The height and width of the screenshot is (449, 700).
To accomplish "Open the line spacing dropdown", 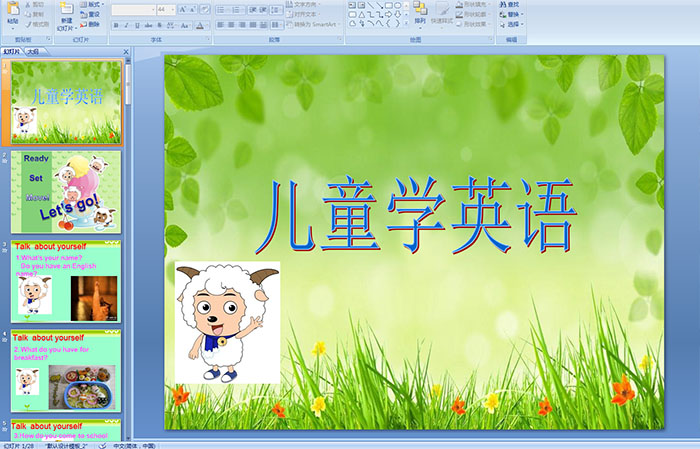I will pos(276,10).
